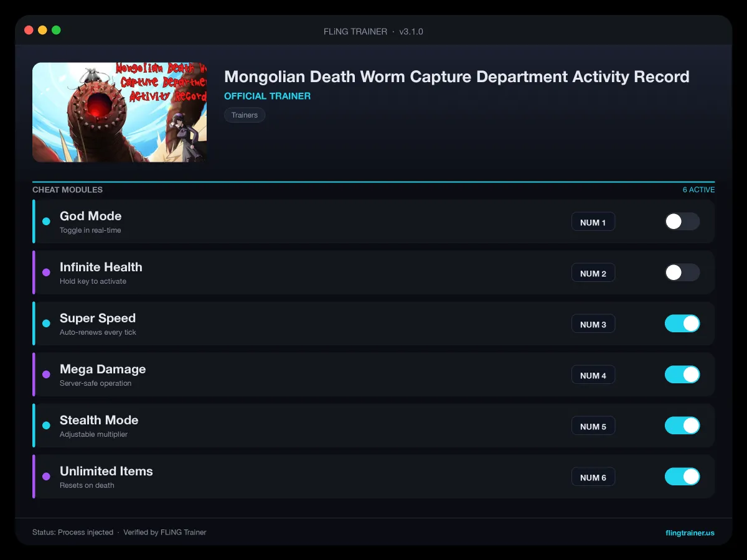This screenshot has width=747, height=560.
Task: Turn on the Infinite Health switch
Action: coord(682,273)
